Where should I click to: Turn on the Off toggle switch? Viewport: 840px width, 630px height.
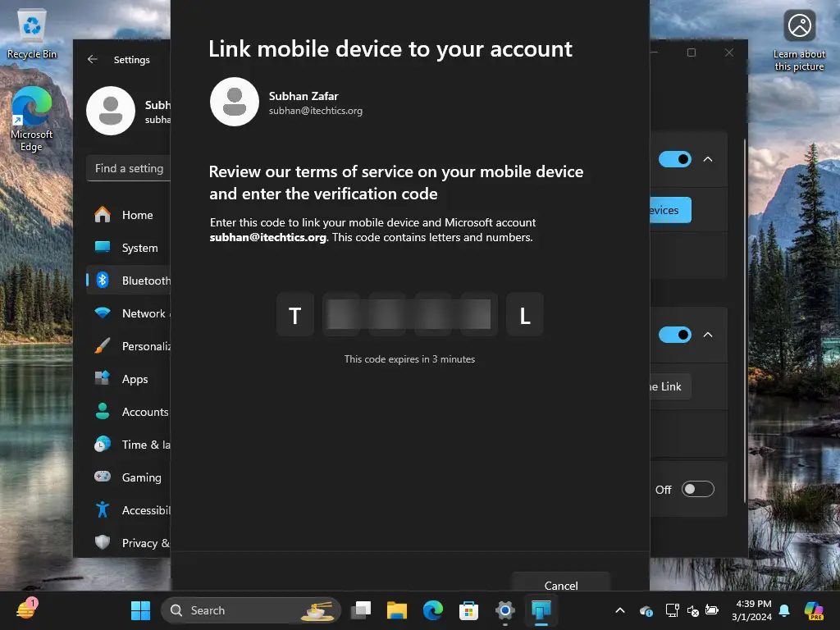(697, 489)
